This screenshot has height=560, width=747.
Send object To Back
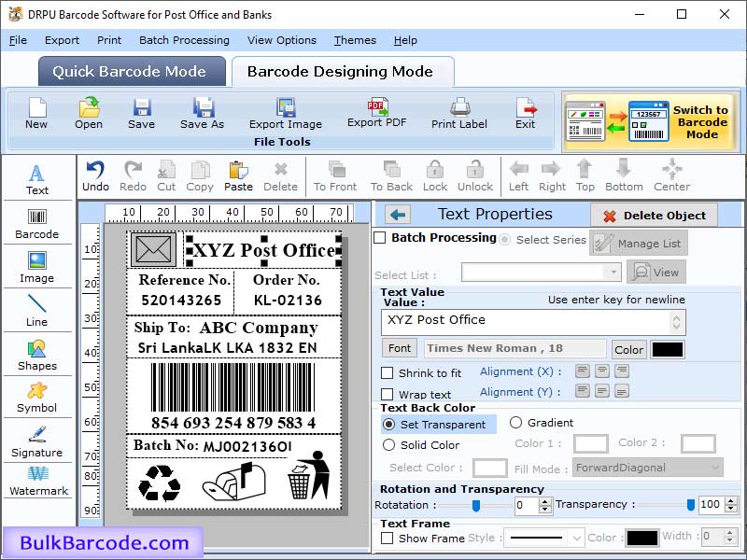pos(391,176)
